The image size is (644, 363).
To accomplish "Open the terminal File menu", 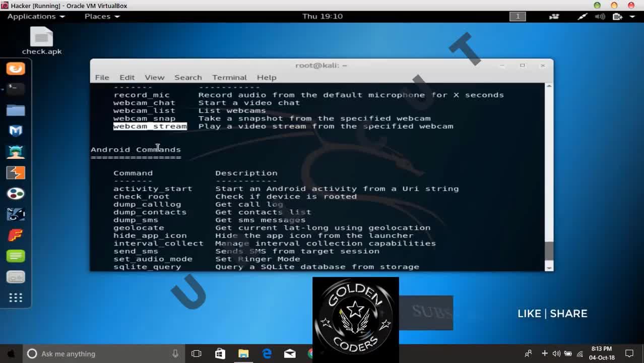I will (102, 77).
